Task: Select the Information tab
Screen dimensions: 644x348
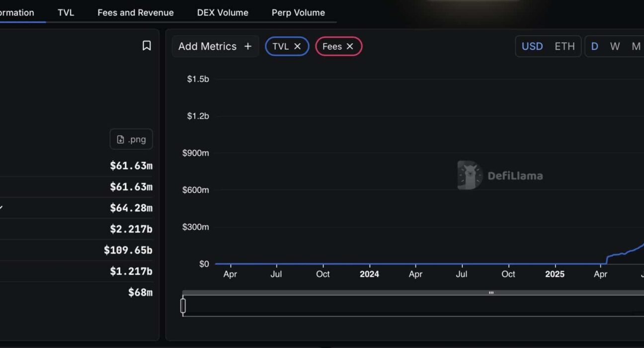Action: point(17,12)
